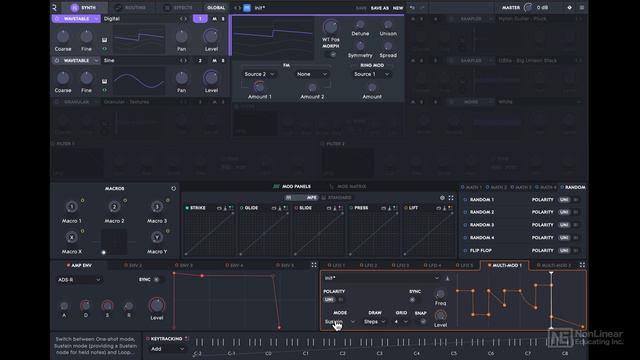The width and height of the screenshot is (640, 360).
Task: Open the Draw Steps dropdown
Action: pos(374,322)
